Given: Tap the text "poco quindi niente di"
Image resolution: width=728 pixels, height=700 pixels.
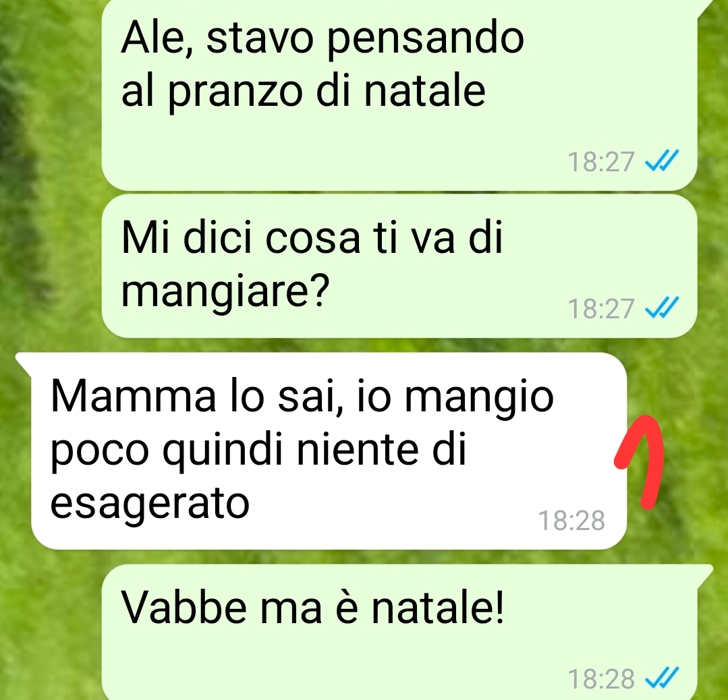Looking at the screenshot, I should (x=258, y=450).
